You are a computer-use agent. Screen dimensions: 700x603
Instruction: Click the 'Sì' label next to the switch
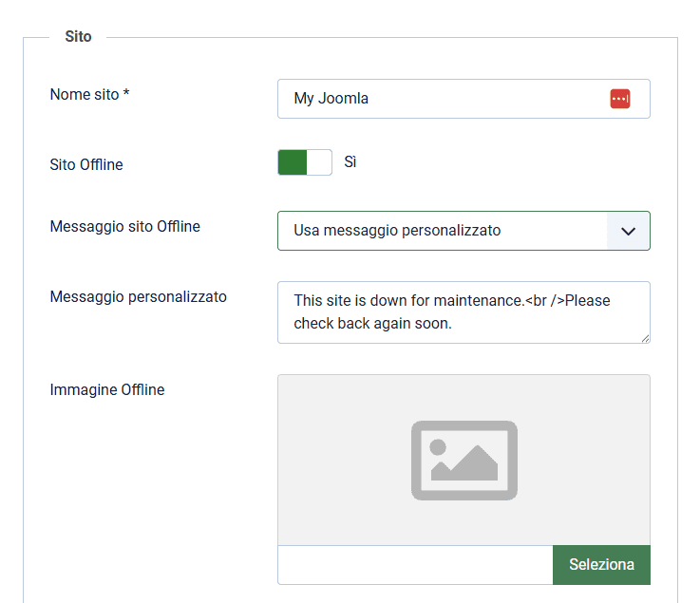pos(350,162)
